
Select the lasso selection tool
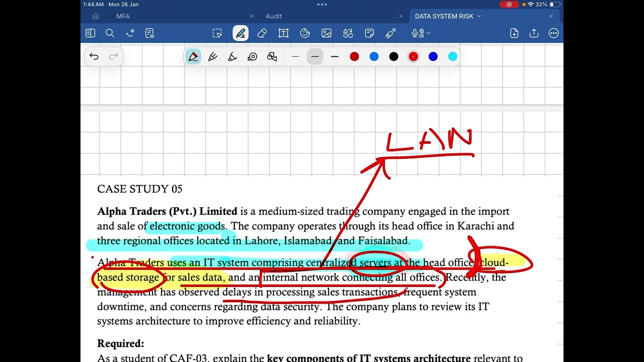(x=217, y=33)
